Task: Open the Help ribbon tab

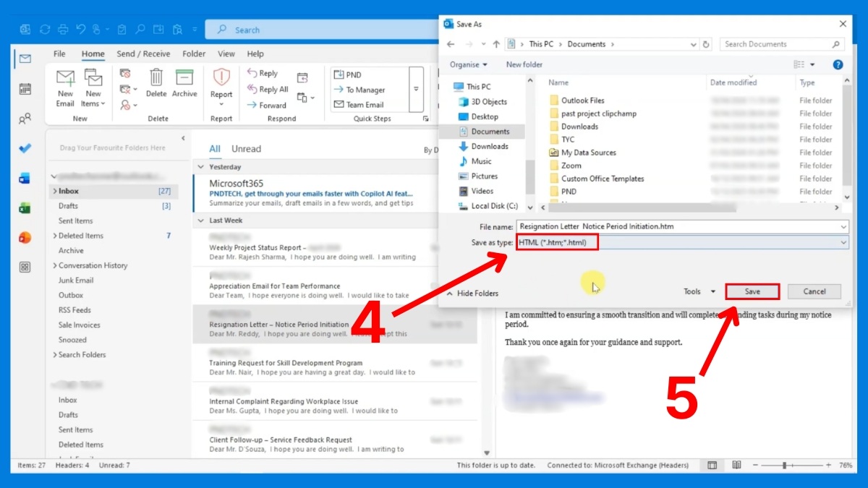Action: pyautogui.click(x=255, y=53)
